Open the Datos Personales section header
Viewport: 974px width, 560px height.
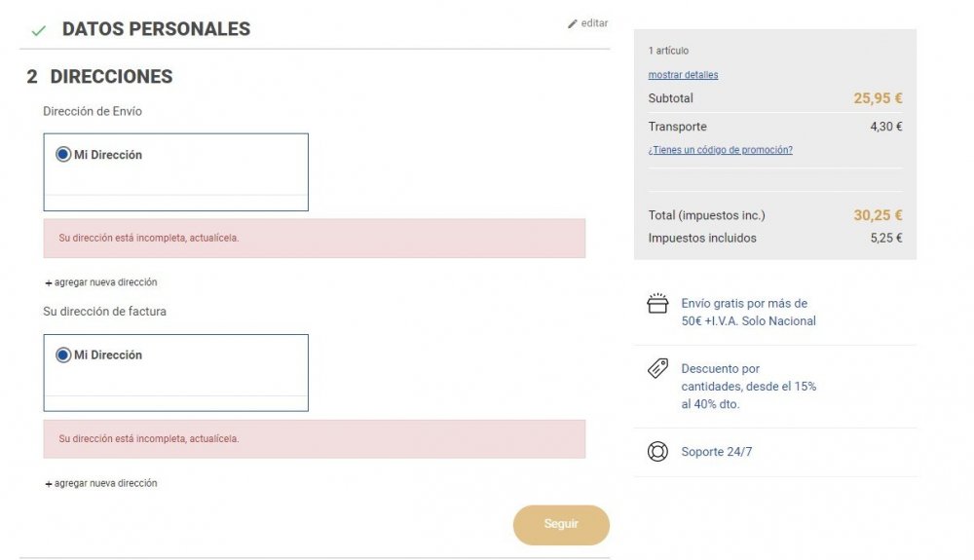(x=156, y=29)
